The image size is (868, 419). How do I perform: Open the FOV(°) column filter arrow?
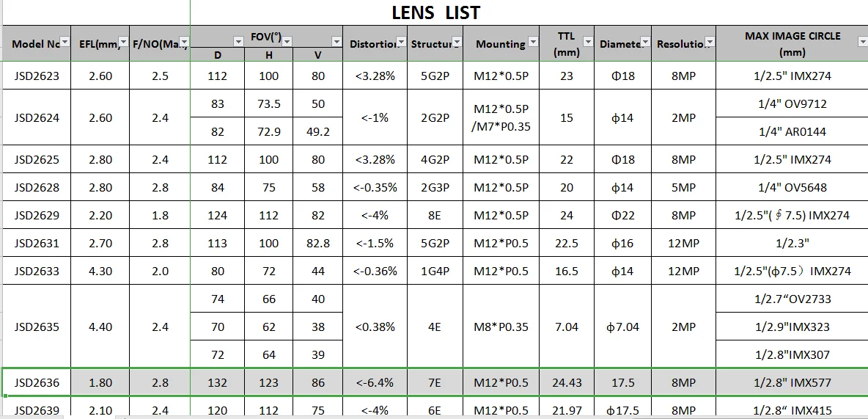336,42
